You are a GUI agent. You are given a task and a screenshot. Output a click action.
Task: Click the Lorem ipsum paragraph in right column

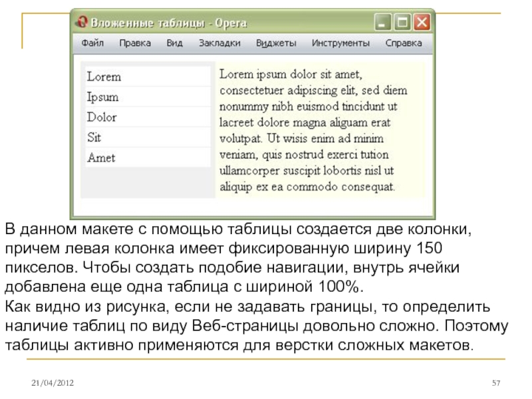pos(313,130)
